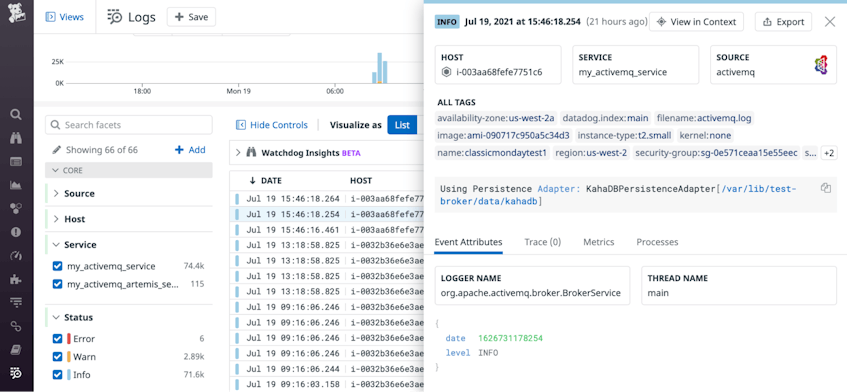Switch to the Event Attributes tab
The height and width of the screenshot is (392, 847).
(x=468, y=242)
